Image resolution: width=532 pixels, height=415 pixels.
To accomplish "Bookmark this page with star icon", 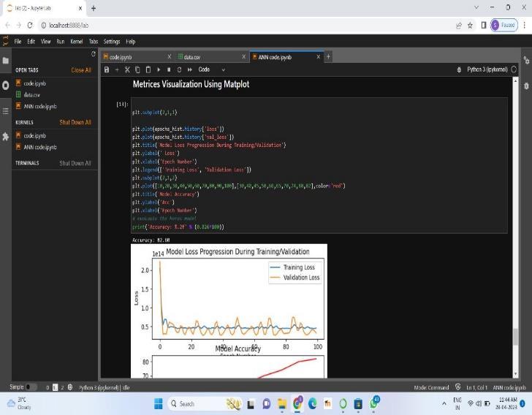I will [x=470, y=25].
